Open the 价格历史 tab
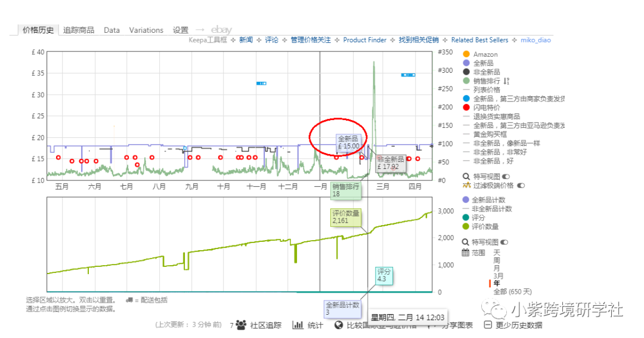The image size is (644, 338). point(38,30)
